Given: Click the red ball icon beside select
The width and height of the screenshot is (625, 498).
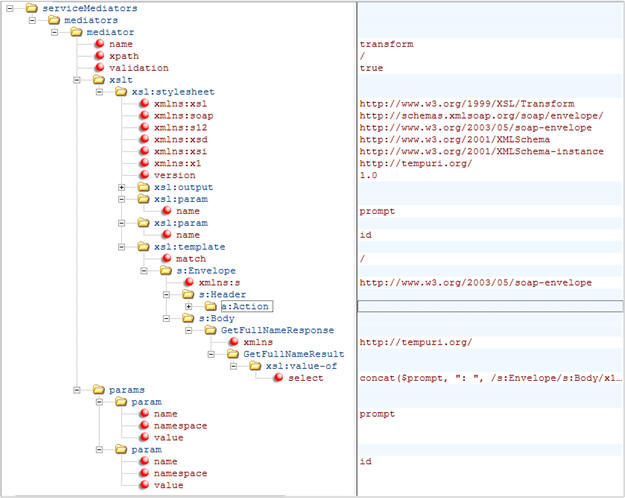Looking at the screenshot, I should 279,378.
